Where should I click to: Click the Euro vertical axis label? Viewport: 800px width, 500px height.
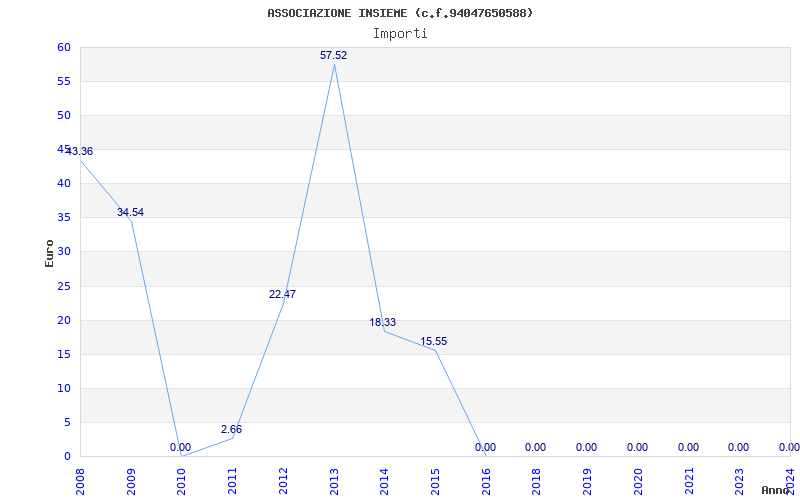pos(49,253)
